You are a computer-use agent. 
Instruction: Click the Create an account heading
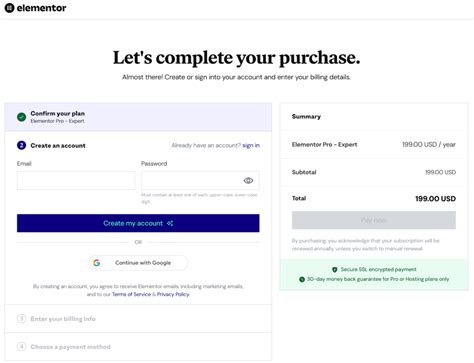(58, 146)
